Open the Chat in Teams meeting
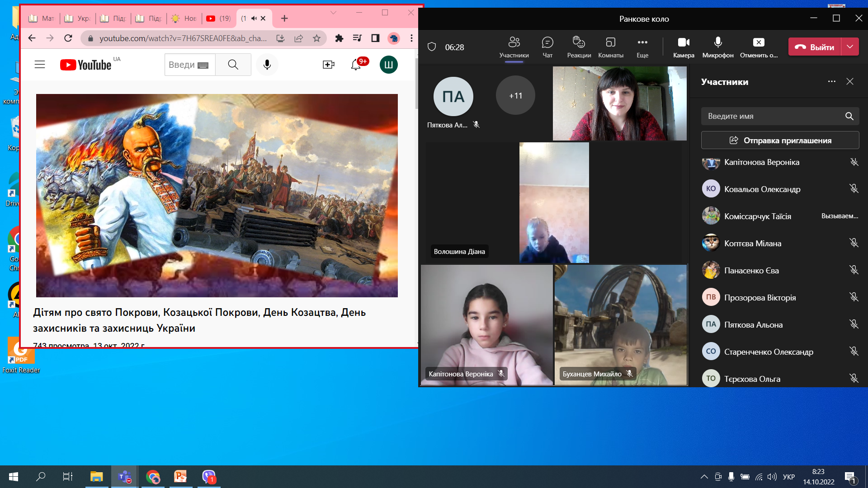 [x=547, y=47]
